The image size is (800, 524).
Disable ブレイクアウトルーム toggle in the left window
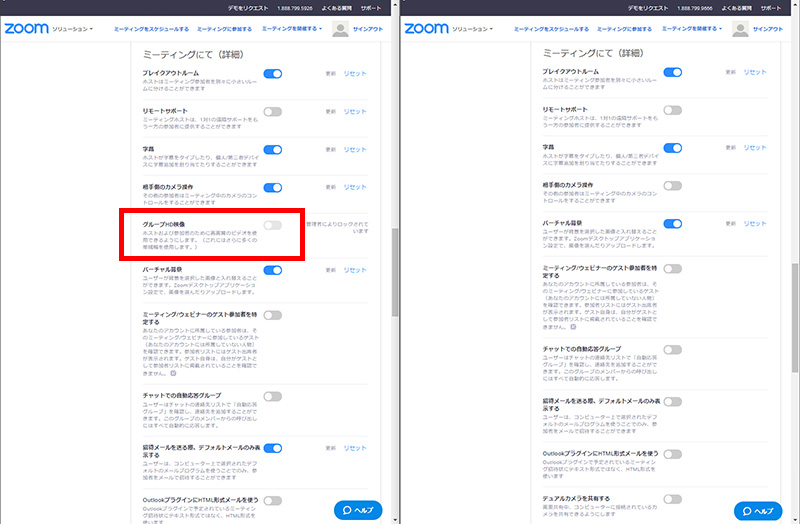tap(272, 74)
